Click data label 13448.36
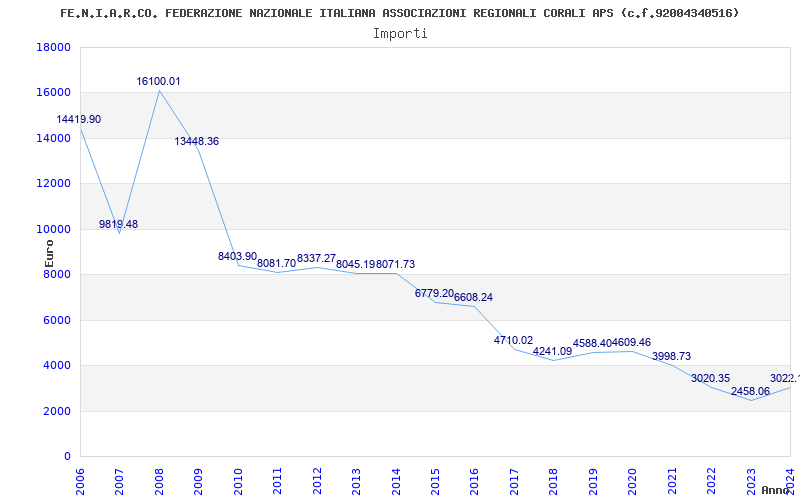 coord(197,141)
